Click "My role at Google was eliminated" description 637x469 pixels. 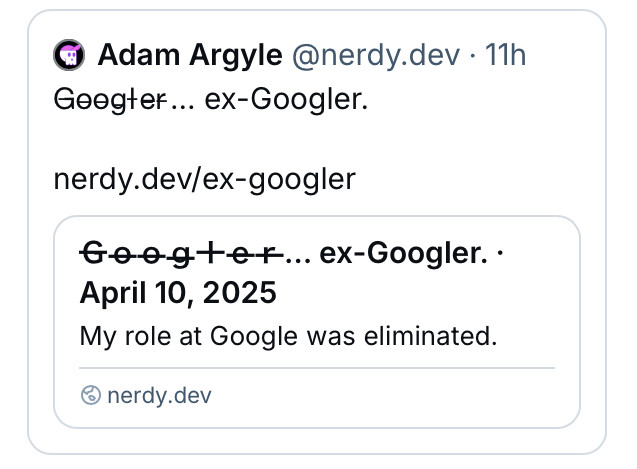point(288,337)
